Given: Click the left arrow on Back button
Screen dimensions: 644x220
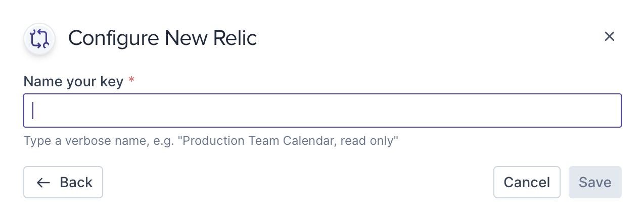Looking at the screenshot, I should tap(43, 183).
